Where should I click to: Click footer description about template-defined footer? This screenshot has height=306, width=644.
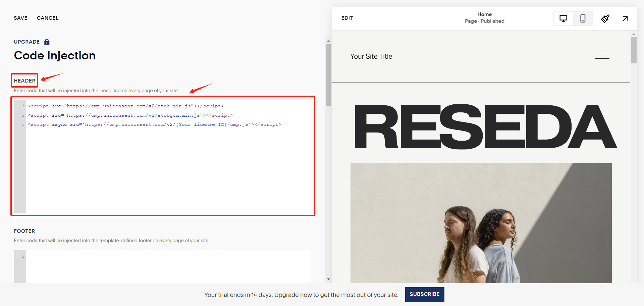(x=112, y=241)
